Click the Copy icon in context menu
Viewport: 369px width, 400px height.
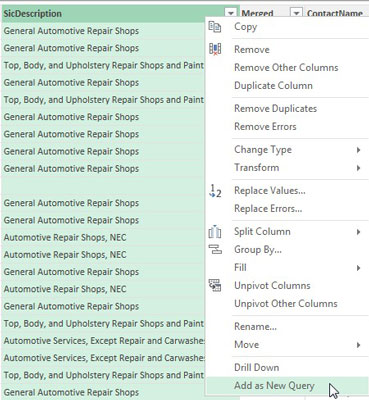click(x=215, y=27)
